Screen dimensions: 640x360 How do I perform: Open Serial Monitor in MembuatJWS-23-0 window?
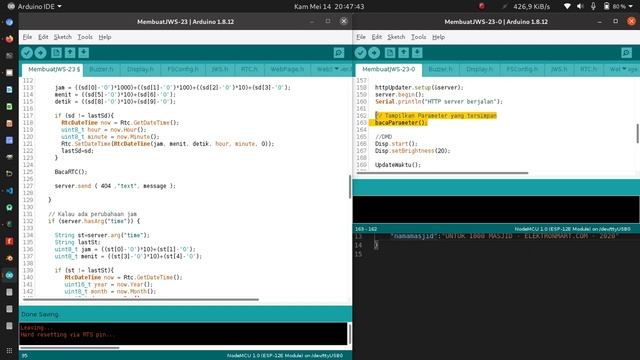627,53
